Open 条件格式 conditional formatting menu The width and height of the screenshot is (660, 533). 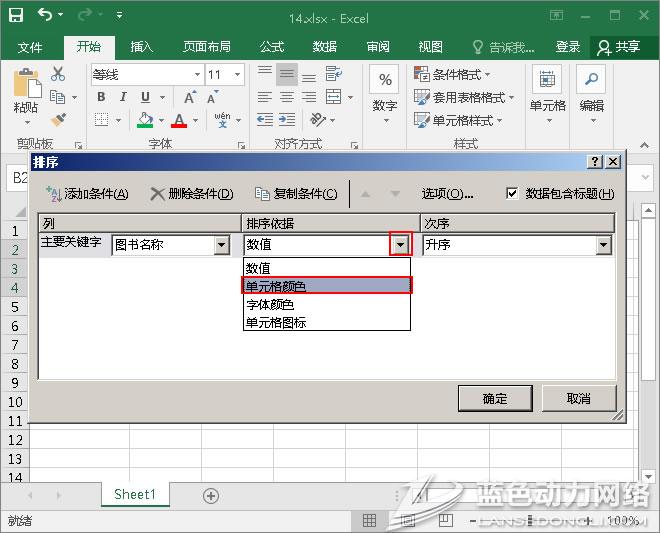(452, 75)
